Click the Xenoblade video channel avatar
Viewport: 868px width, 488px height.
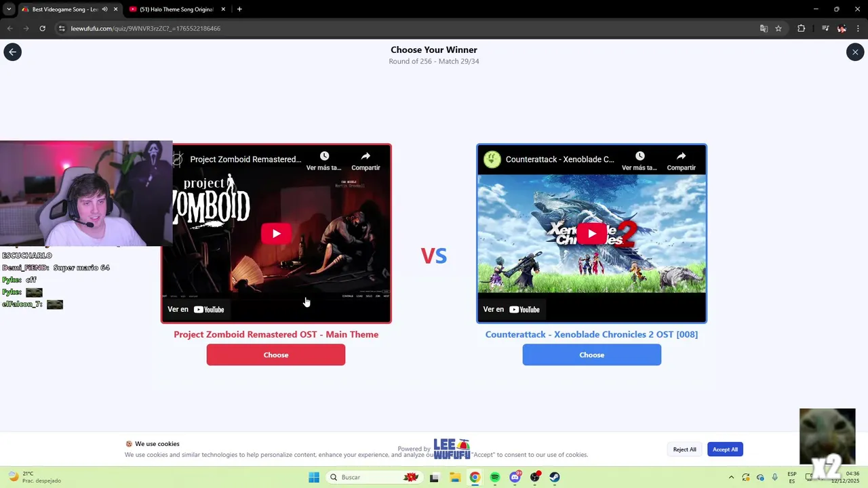pyautogui.click(x=492, y=159)
